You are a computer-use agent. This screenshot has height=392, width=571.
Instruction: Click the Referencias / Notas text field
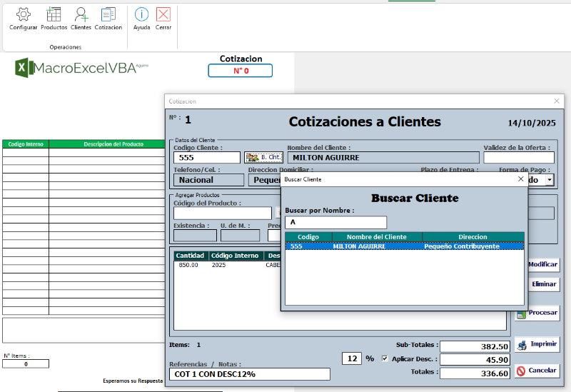pyautogui.click(x=250, y=374)
